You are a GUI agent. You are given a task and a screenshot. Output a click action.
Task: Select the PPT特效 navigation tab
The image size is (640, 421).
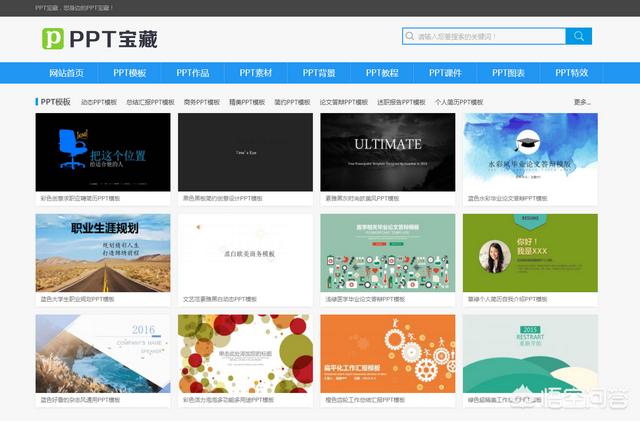point(571,73)
